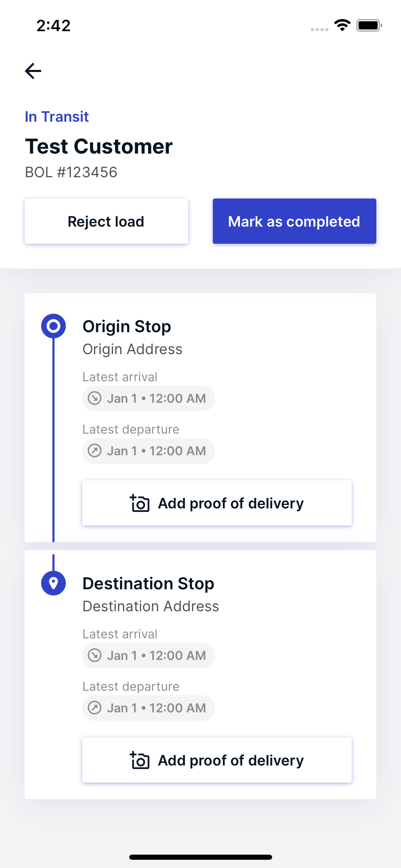This screenshot has height=868, width=401.
Task: Select the camera icon on Destination proof button
Action: click(141, 760)
